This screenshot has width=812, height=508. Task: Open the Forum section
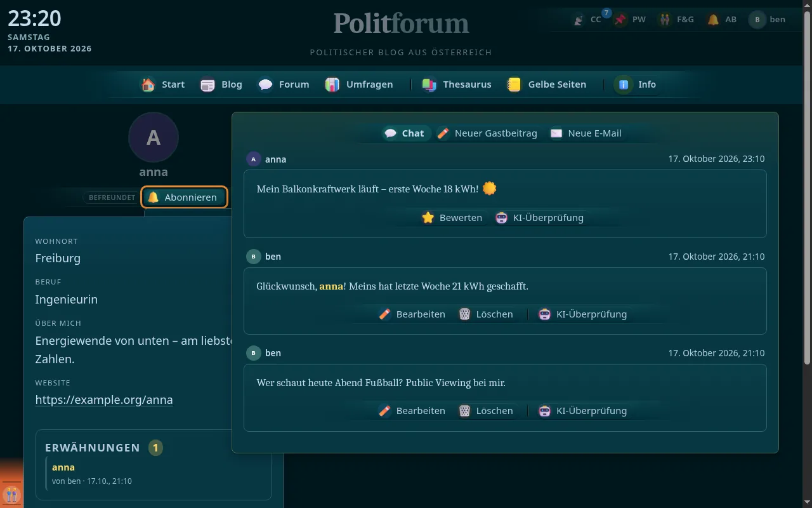tap(284, 84)
